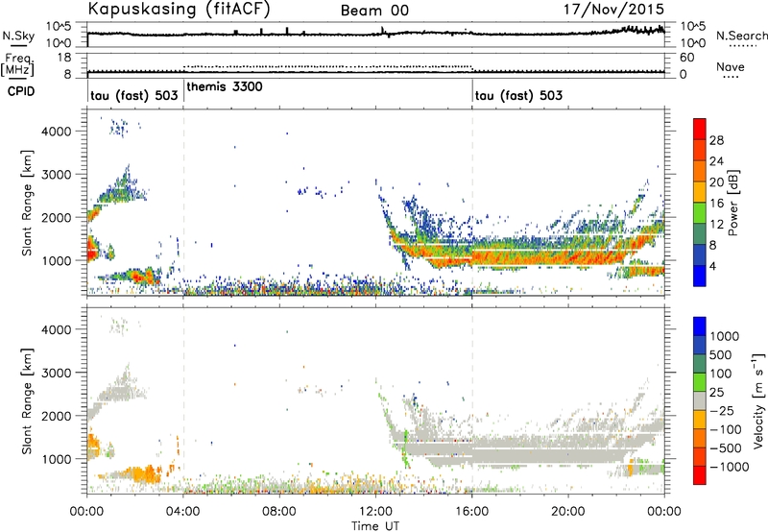This screenshot has height=532, width=768.
Task: Click the 60 tick on the Nave axis
Action: point(686,58)
